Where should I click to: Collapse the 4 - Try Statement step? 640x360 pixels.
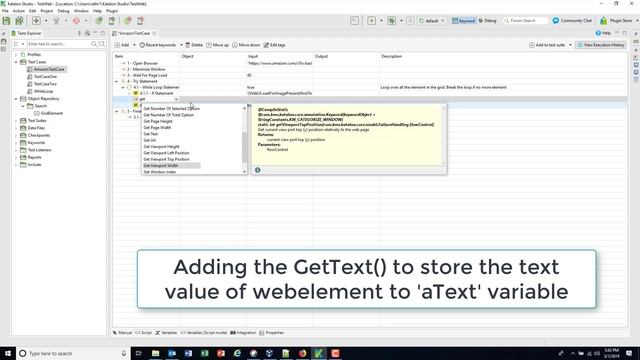click(117, 81)
